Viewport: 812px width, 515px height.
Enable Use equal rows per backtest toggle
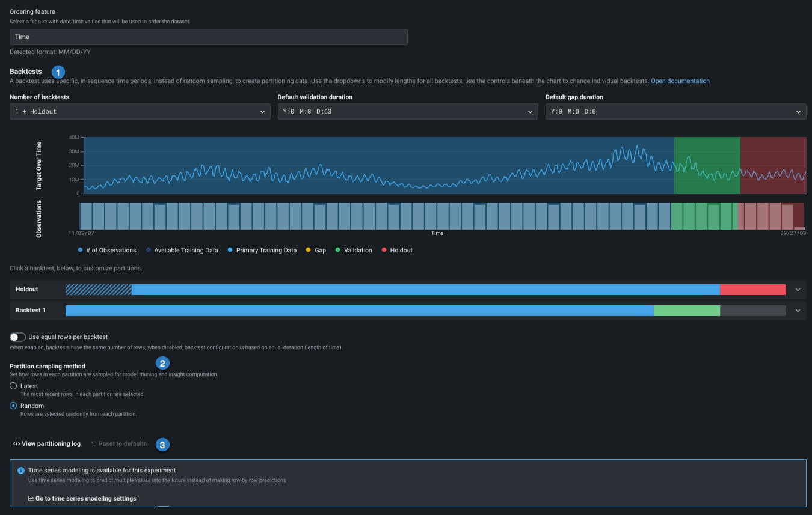(17, 337)
